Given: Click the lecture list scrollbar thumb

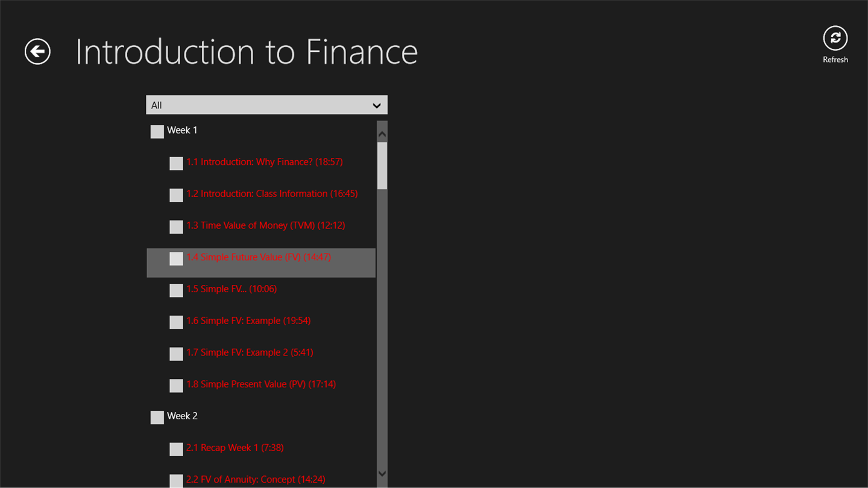Looking at the screenshot, I should coord(382,166).
